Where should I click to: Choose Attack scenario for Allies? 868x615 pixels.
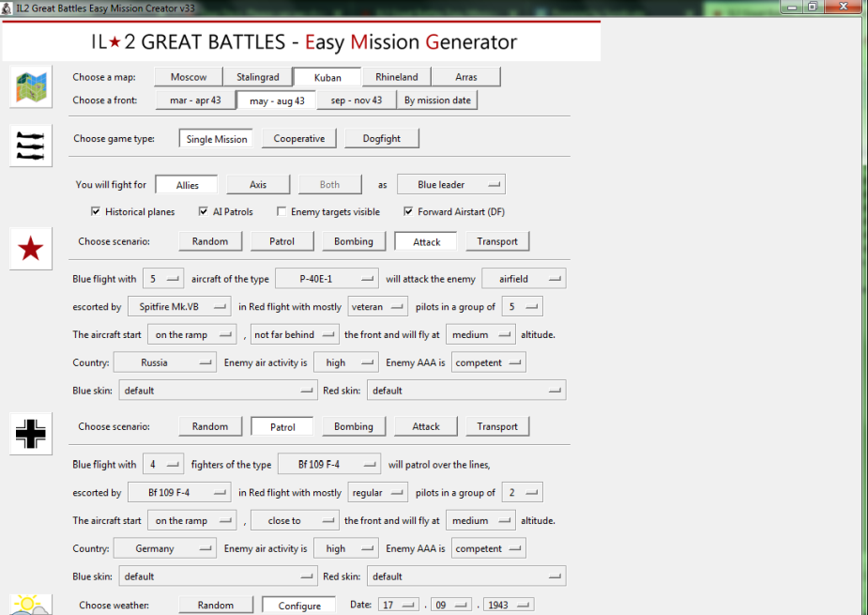[426, 241]
